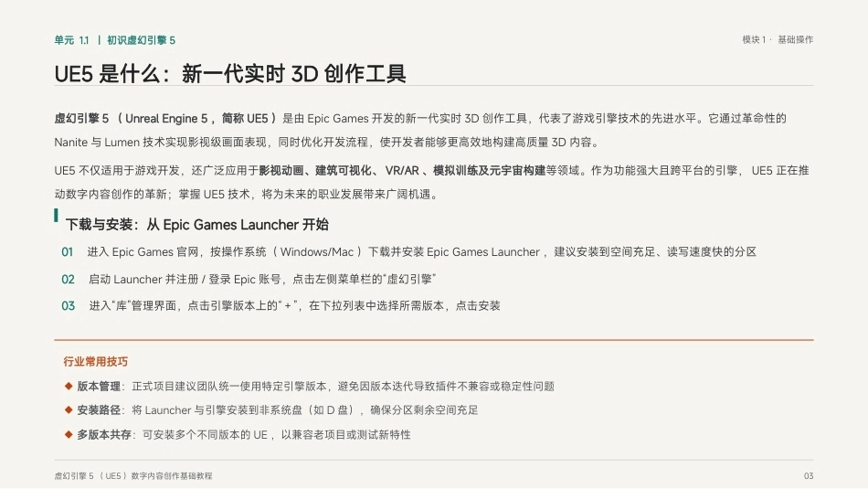Click the title "UE5 是什么：新一代实时 3D 创作工具"
Viewport: 868px width, 489px height.
coord(230,74)
